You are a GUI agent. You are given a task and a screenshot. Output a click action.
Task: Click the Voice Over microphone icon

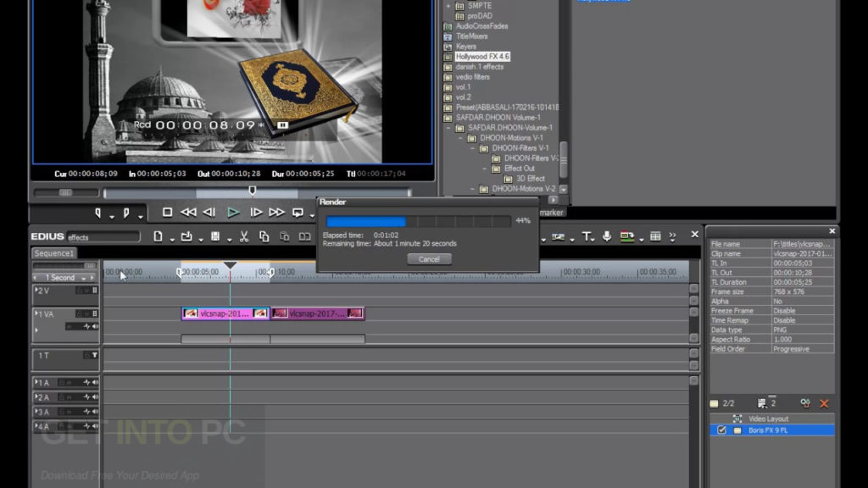(607, 236)
